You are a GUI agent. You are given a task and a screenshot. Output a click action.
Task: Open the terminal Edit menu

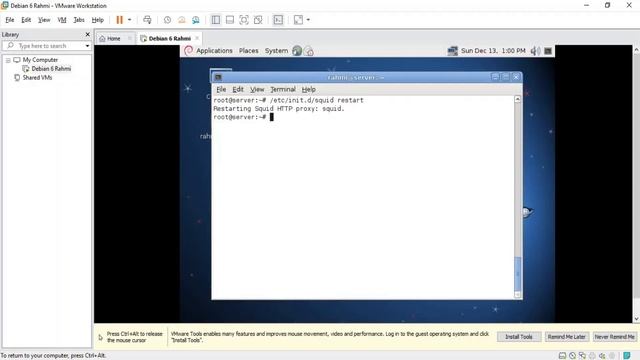(x=238, y=89)
